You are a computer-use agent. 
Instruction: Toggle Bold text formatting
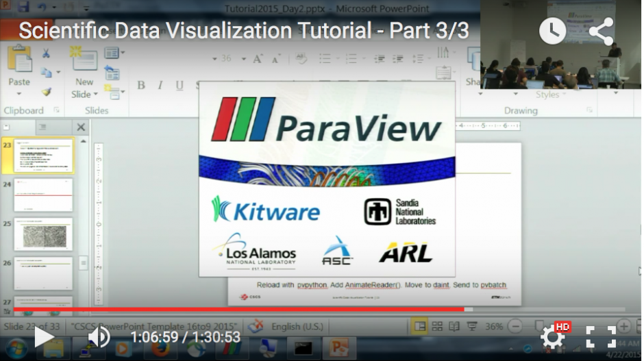click(141, 86)
